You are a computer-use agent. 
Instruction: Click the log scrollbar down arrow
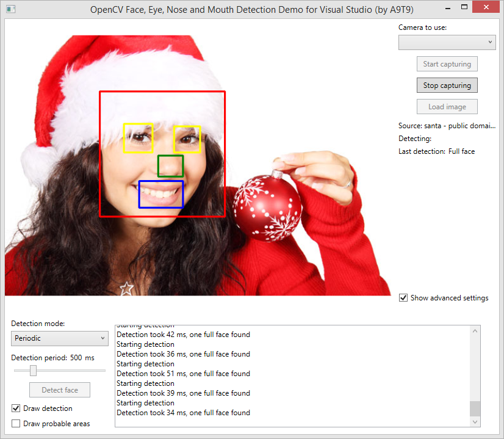pyautogui.click(x=475, y=422)
